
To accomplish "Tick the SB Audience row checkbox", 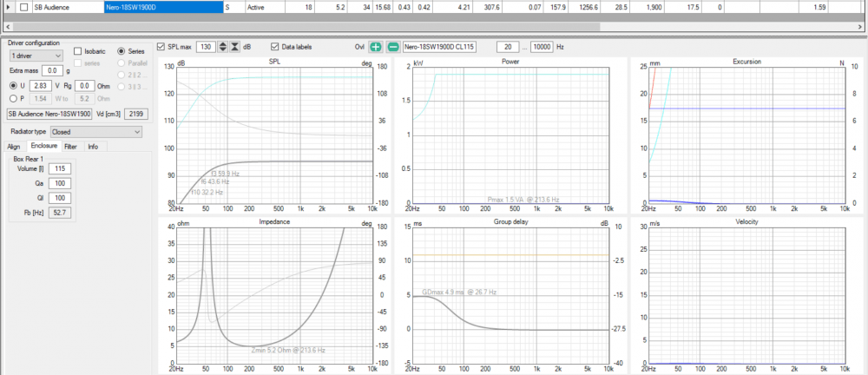I will coord(23,7).
